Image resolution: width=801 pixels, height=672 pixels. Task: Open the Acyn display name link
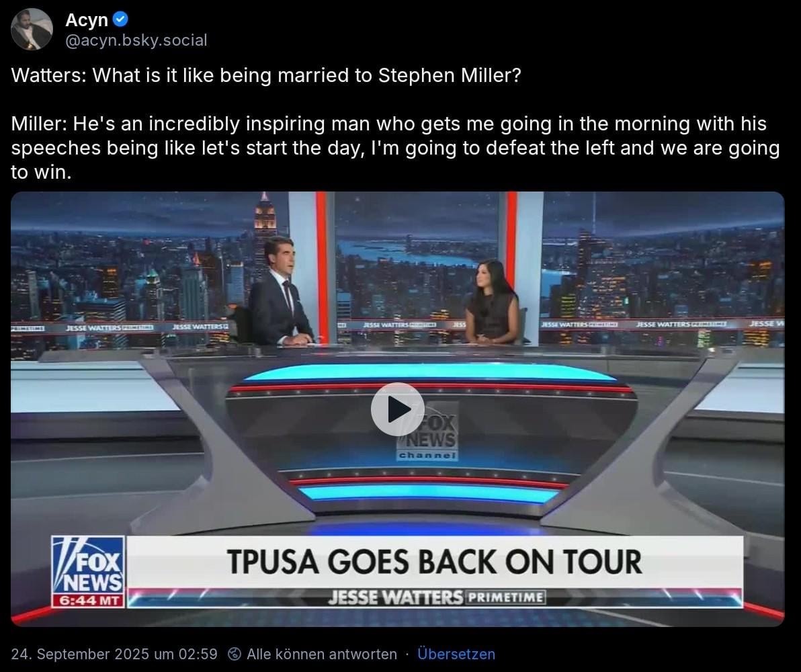tap(86, 20)
